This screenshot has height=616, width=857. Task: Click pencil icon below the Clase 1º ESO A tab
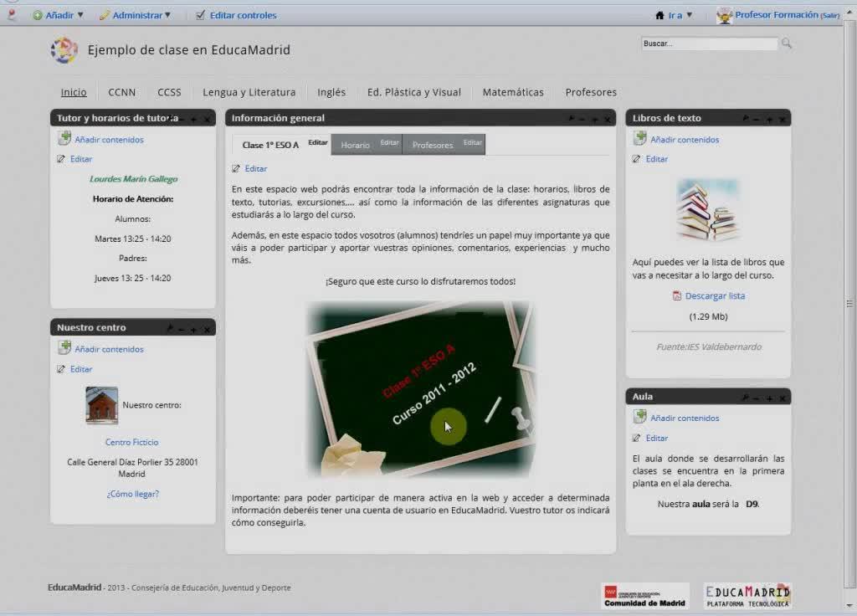(x=235, y=168)
